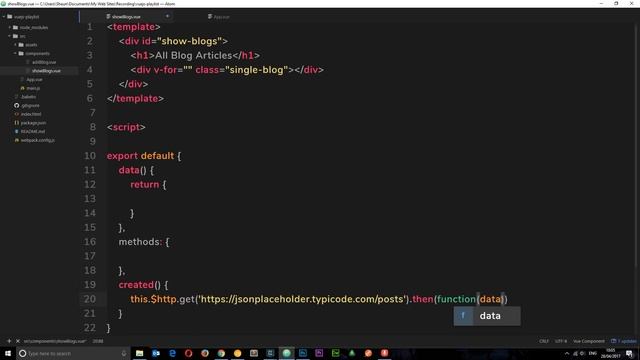
Task: Open Microsoft Edge from the taskbar
Action: (172, 353)
